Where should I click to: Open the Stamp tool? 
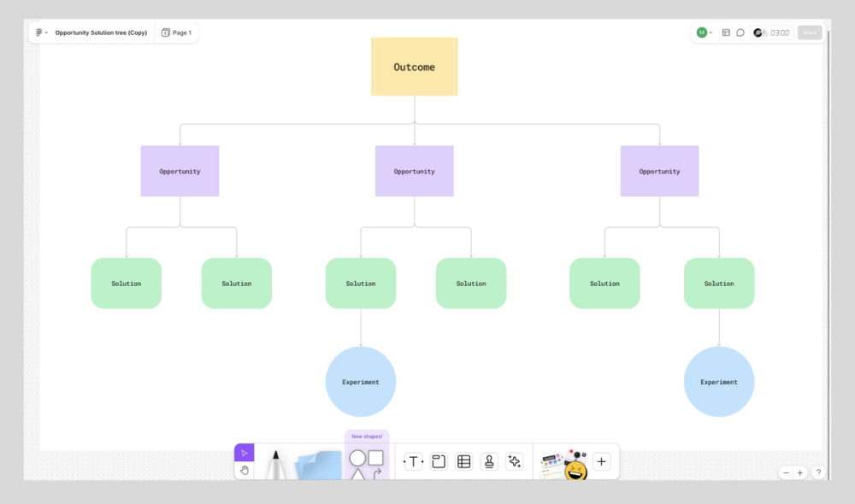coord(488,461)
